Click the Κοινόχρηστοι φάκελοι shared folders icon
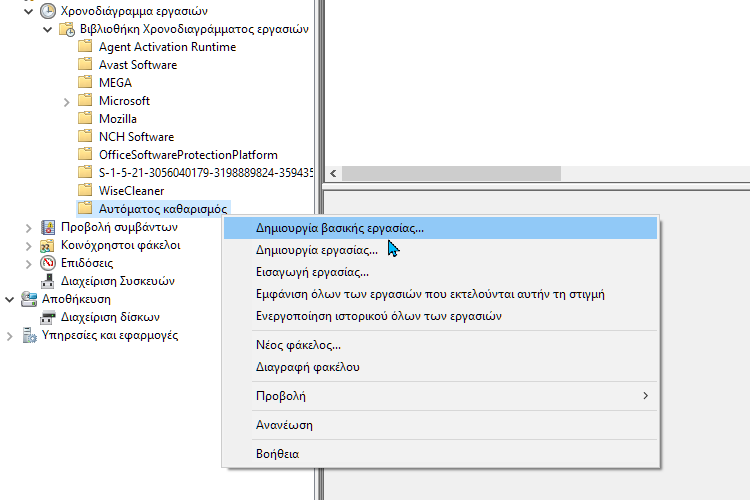This screenshot has width=750, height=500. coord(48,245)
